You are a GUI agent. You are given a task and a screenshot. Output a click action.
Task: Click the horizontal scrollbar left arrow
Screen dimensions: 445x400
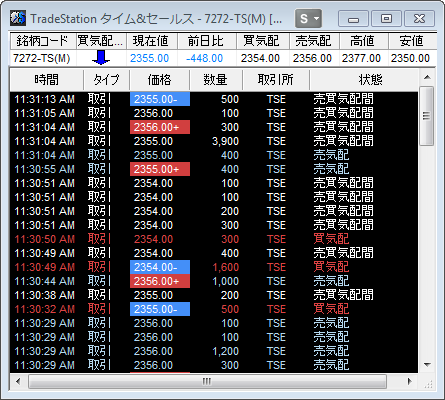click(18, 381)
